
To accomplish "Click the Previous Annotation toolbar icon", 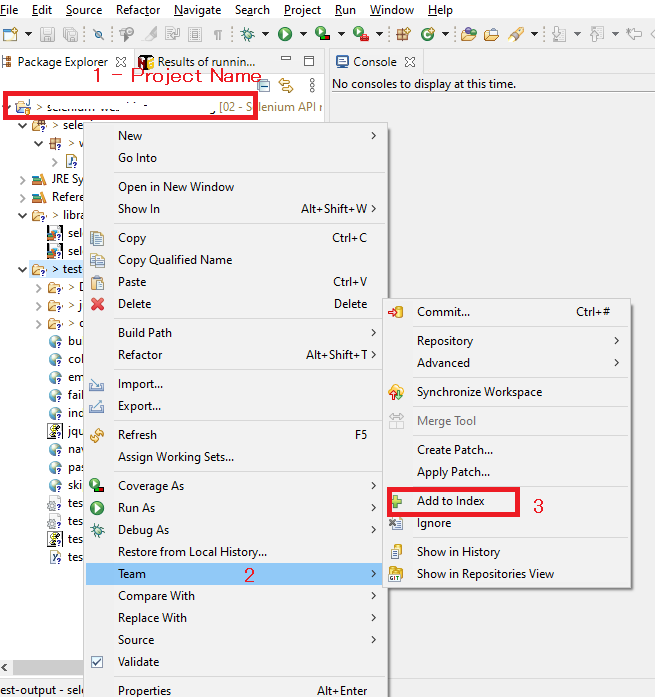I will pyautogui.click(x=596, y=34).
